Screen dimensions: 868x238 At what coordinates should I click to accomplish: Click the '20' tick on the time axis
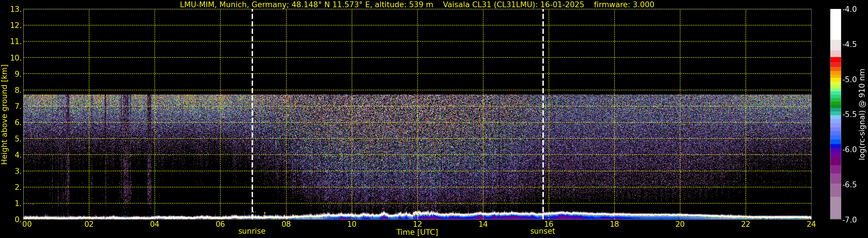click(680, 224)
